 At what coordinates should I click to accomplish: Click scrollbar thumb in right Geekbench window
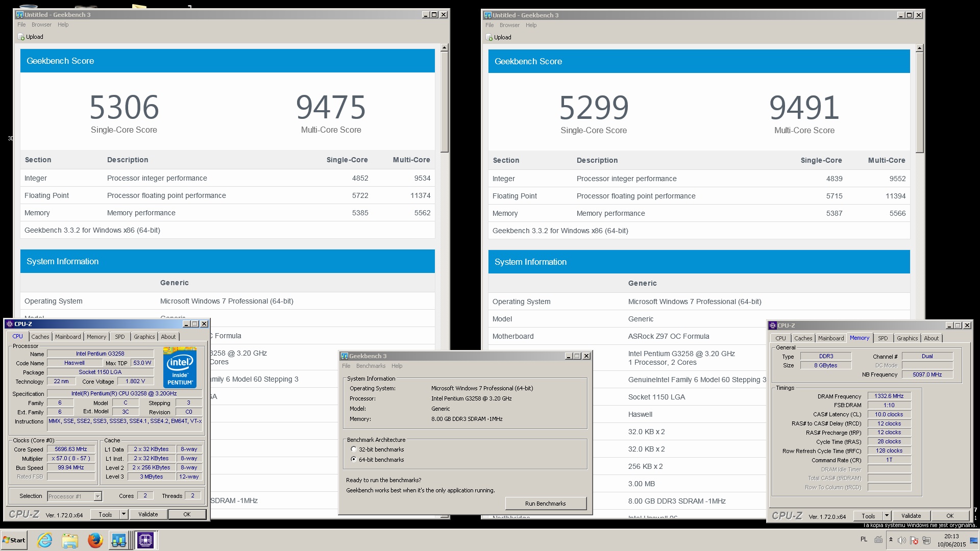[920, 103]
